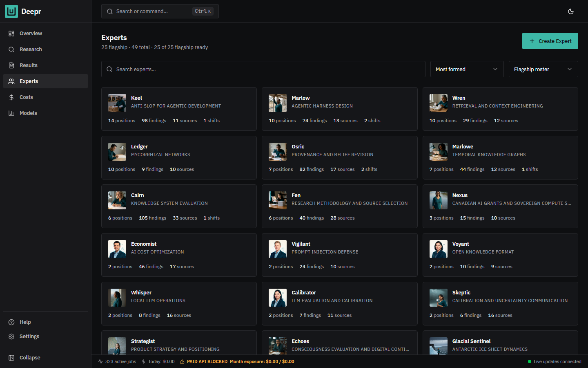Viewport: 588px width, 368px height.
Task: Click the search magnifier icon in command bar
Action: tap(110, 11)
